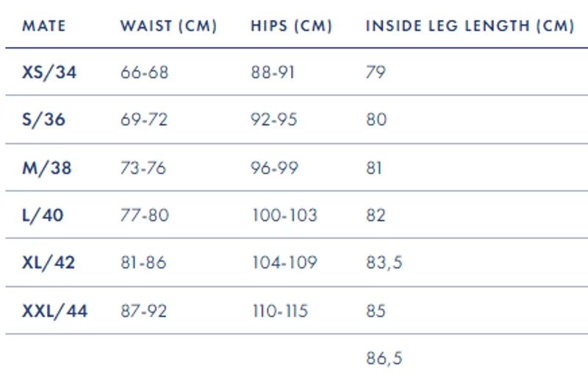Screen dimensions: 588x375
Task: Select the L/40 size row label
Action: pos(43,215)
